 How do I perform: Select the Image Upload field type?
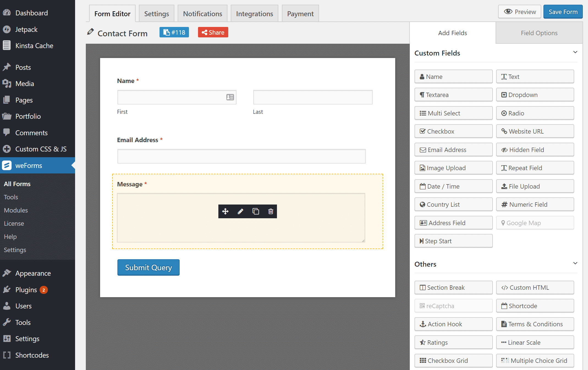453,167
